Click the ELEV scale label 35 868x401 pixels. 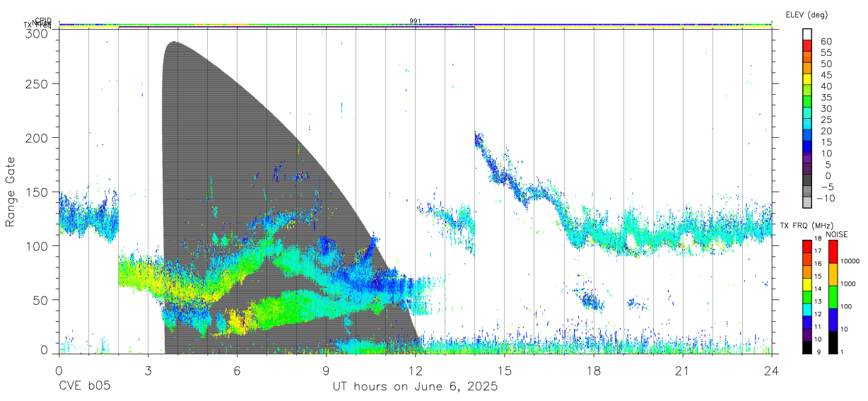pyautogui.click(x=826, y=98)
